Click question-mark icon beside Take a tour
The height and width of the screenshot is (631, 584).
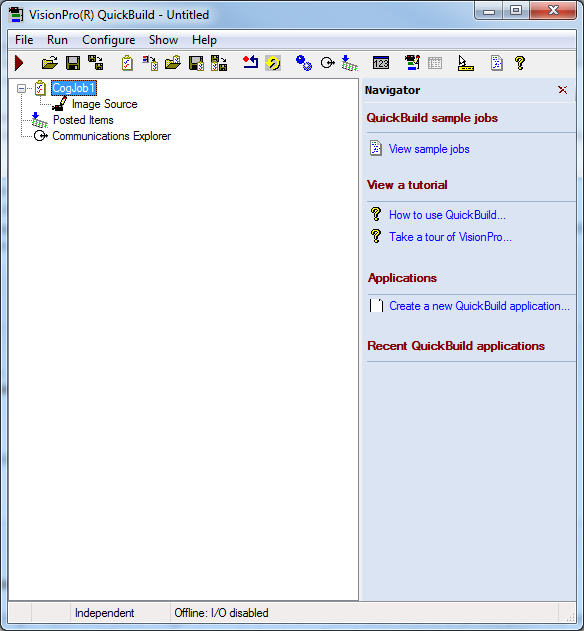pos(376,236)
